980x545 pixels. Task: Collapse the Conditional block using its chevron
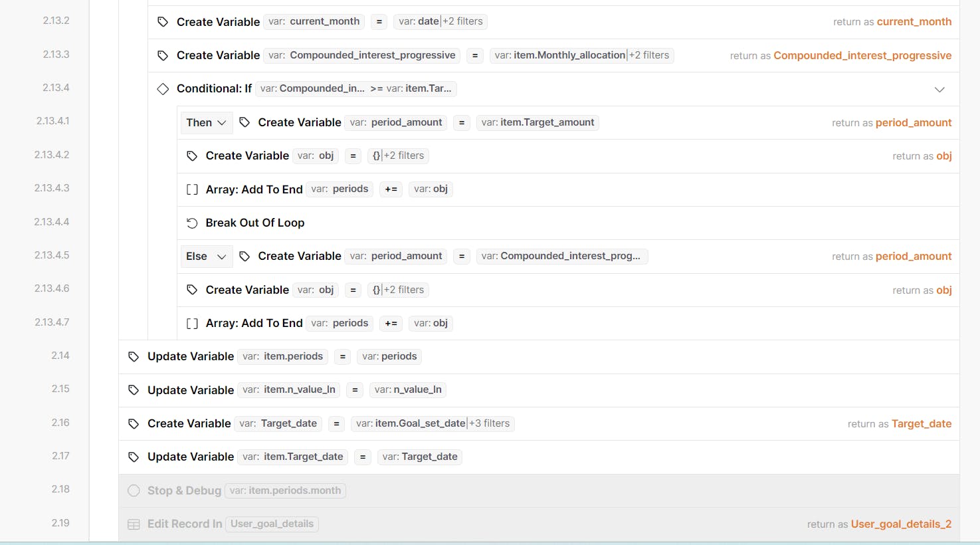(x=939, y=90)
